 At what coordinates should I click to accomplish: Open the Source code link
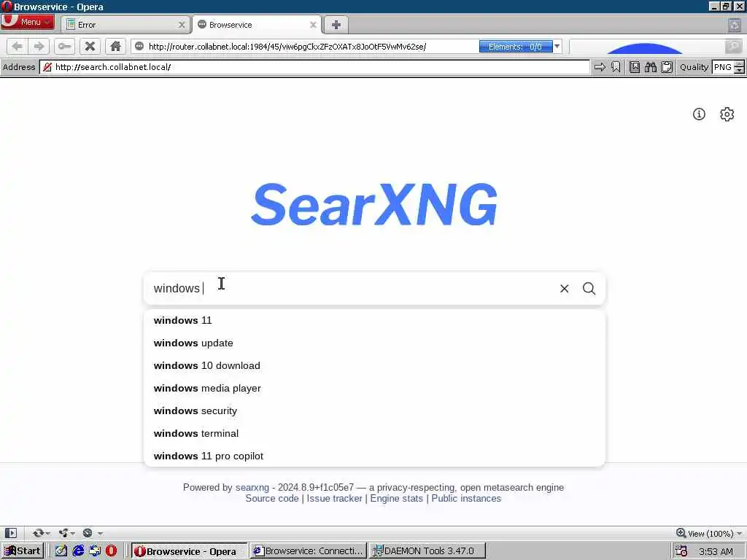pyautogui.click(x=272, y=499)
